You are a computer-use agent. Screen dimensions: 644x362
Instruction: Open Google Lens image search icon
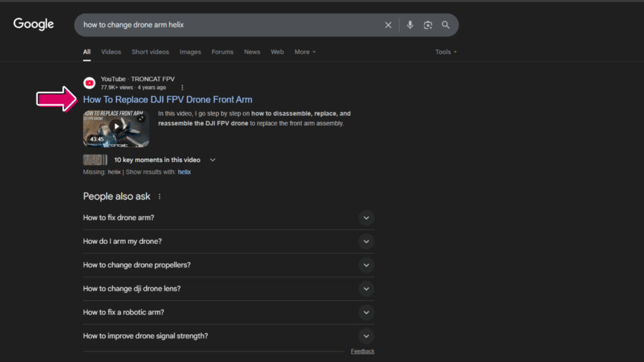click(428, 25)
